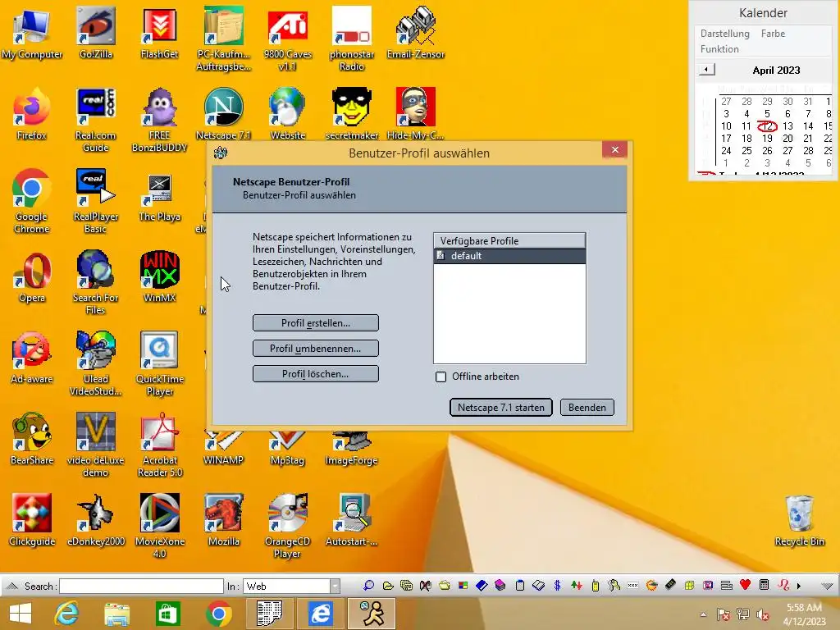Open BearShare desktop shortcut
The height and width of the screenshot is (630, 840).
(32, 439)
